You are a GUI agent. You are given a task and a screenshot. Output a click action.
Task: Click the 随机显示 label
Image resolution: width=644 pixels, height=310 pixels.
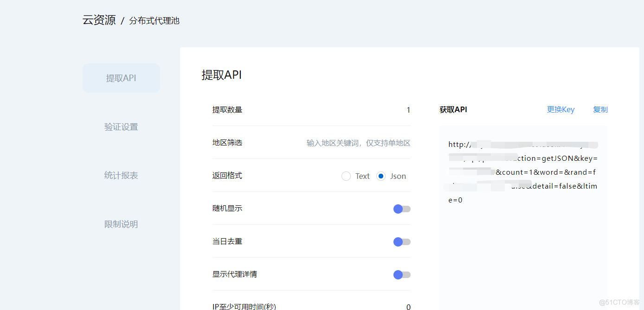coord(227,209)
